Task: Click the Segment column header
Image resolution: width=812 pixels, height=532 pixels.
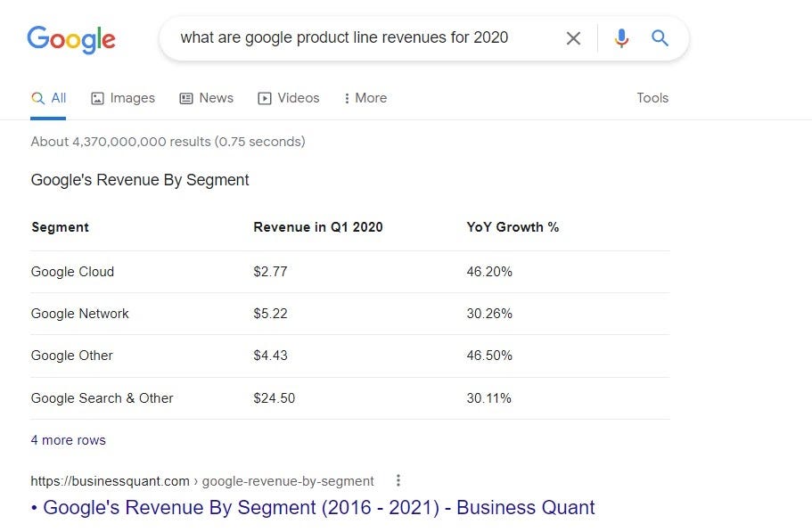Action: coord(60,227)
